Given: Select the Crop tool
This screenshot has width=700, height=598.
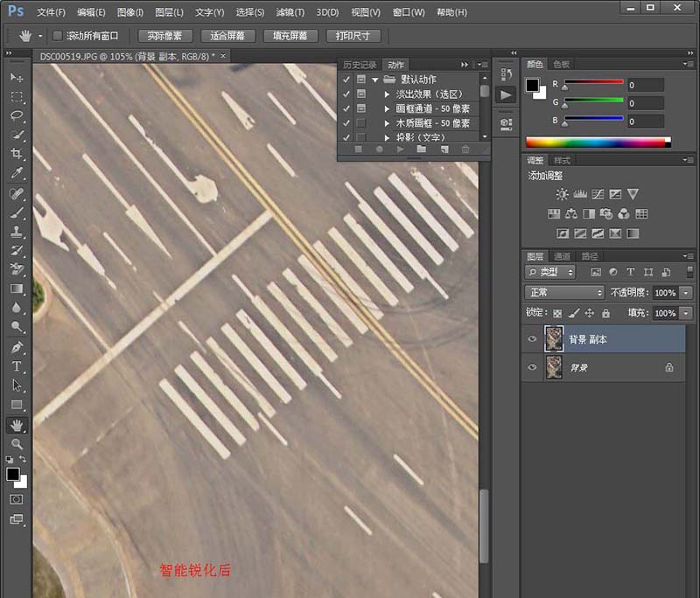Looking at the screenshot, I should pos(17,154).
